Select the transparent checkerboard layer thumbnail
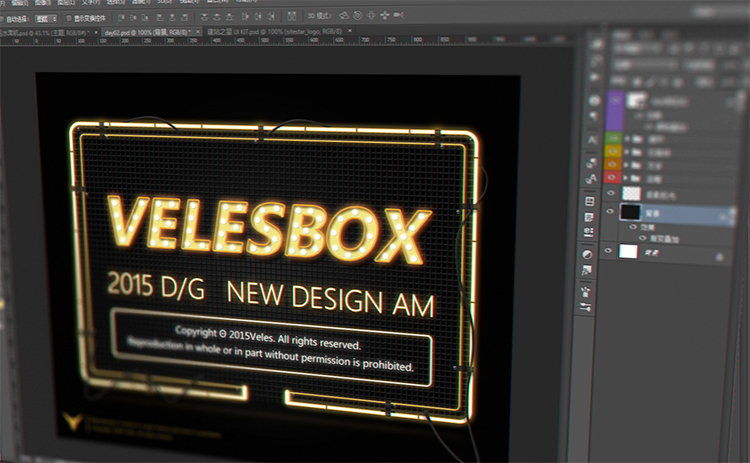Screen dimensions: 750x463 631,193
